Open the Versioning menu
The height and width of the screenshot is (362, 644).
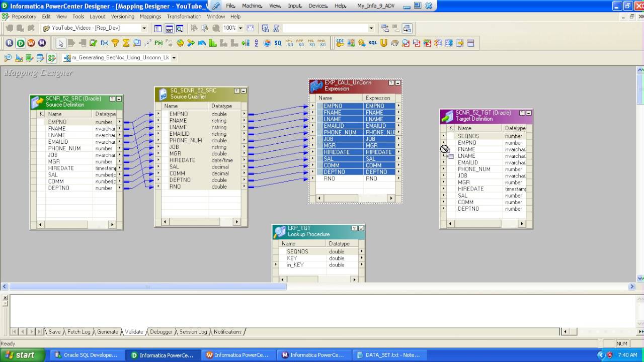point(123,17)
